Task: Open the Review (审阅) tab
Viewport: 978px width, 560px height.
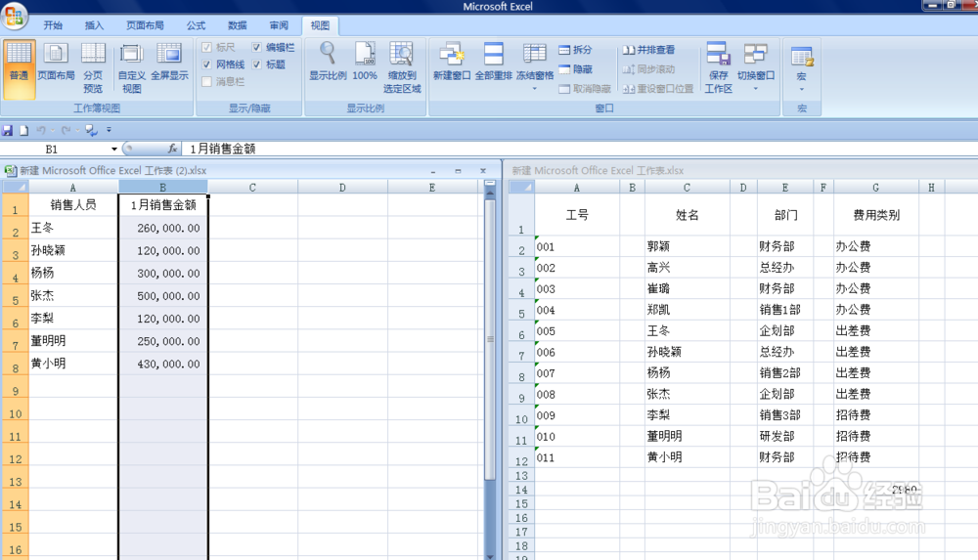Action: coord(279,25)
